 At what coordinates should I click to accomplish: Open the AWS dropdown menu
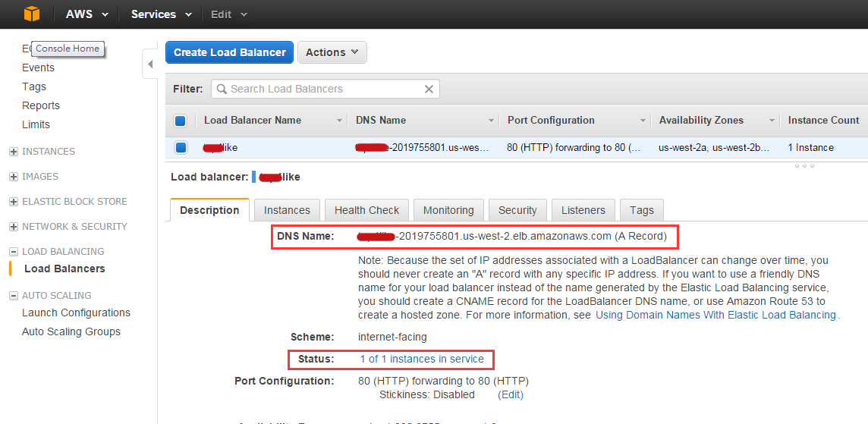click(x=87, y=14)
